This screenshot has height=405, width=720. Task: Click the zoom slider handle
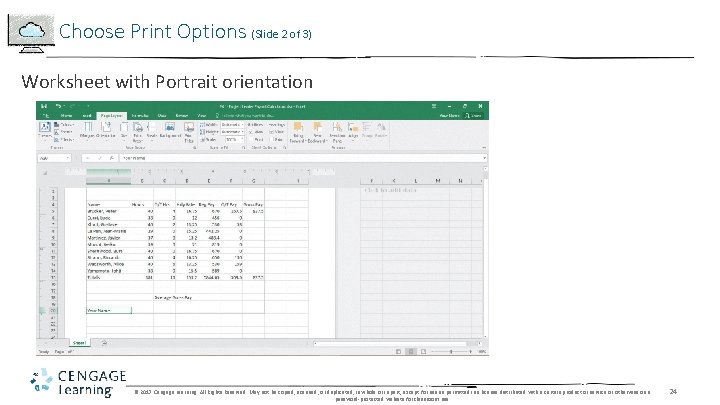[451, 351]
